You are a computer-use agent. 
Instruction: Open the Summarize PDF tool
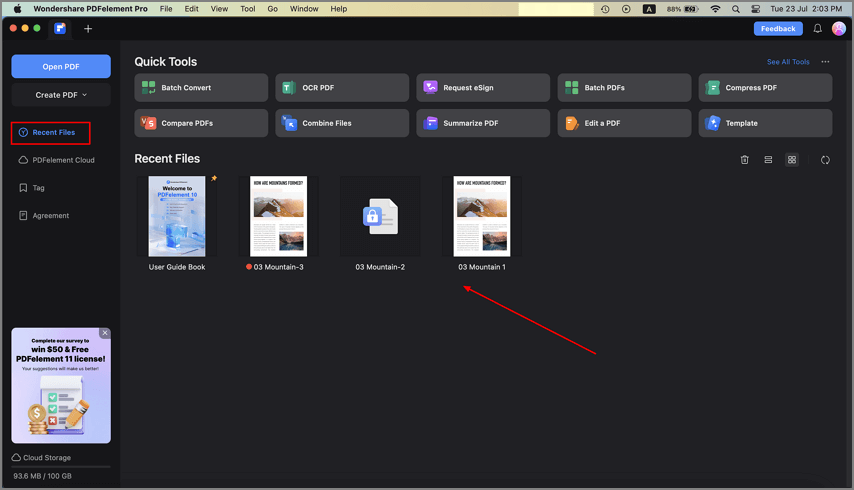point(483,123)
